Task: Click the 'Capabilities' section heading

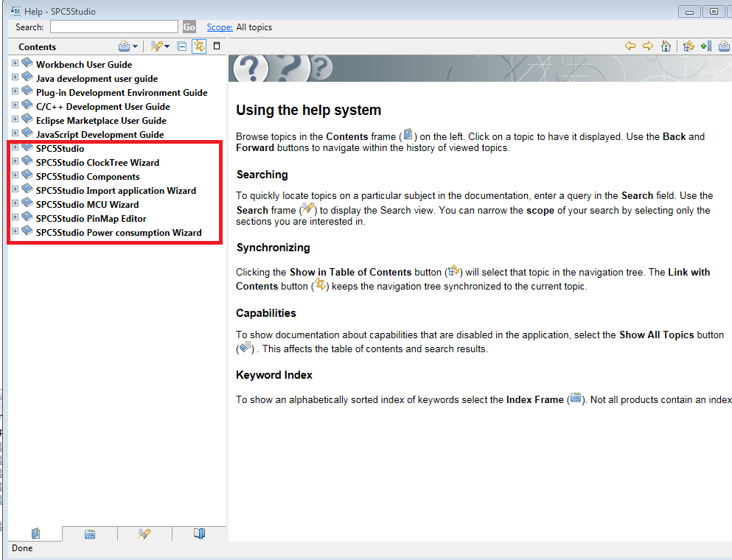Action: pyautogui.click(x=265, y=312)
